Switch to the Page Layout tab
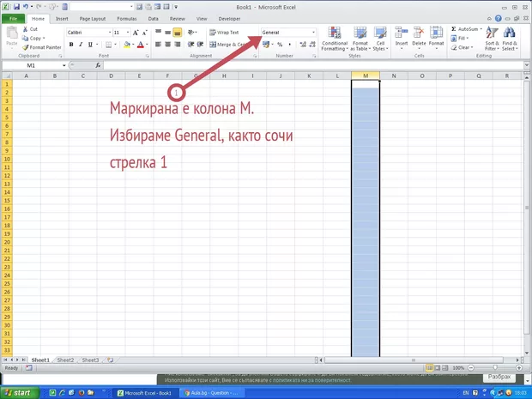Screen dimensions: 532x399 93,18
